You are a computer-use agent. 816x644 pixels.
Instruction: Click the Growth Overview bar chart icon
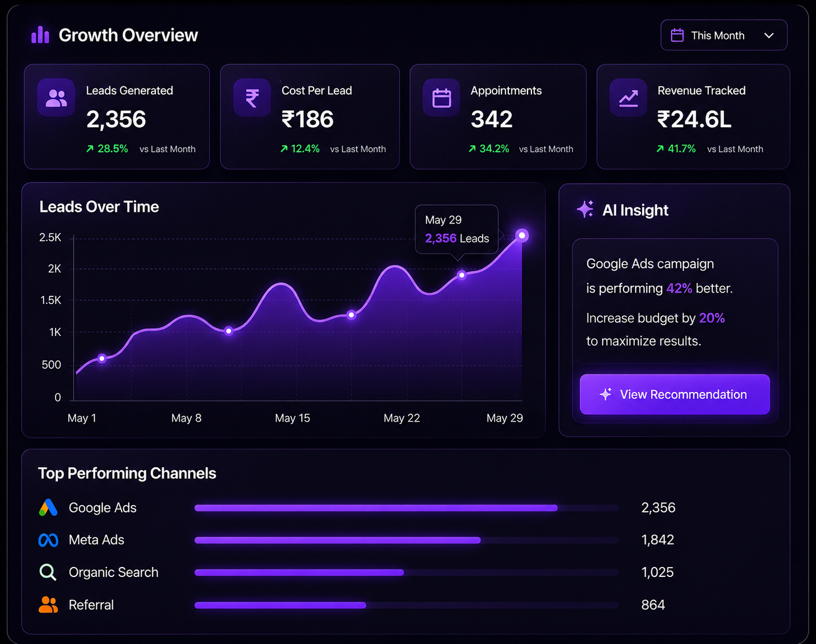(x=40, y=35)
